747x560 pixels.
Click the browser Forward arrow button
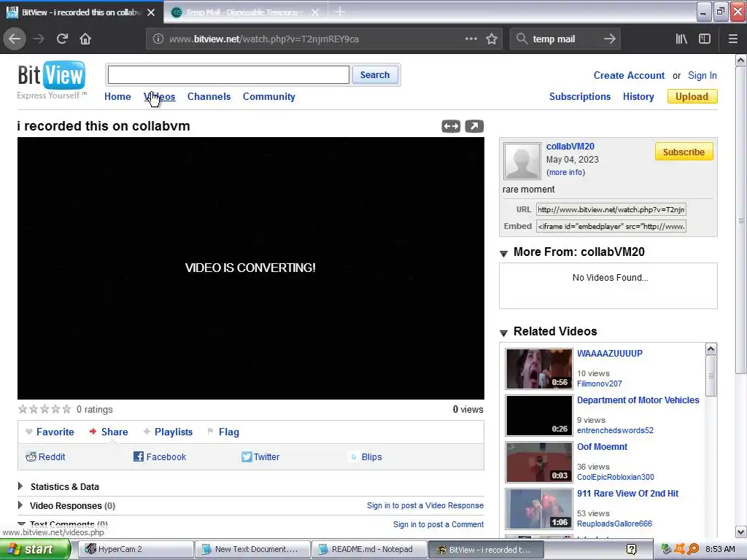(39, 39)
